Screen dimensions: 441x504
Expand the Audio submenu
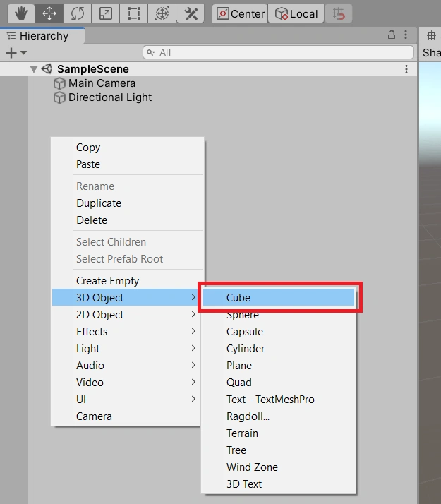(126, 366)
